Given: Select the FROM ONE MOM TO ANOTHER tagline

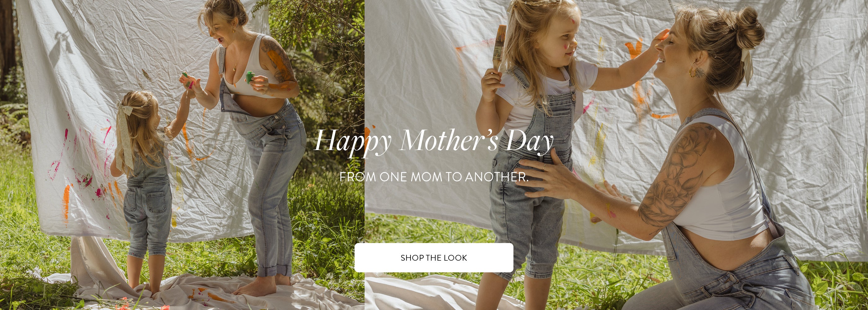Looking at the screenshot, I should [434, 177].
